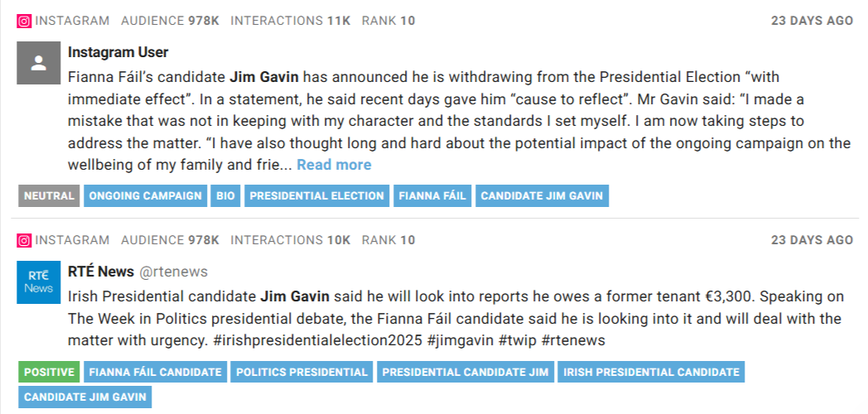The height and width of the screenshot is (414, 868).
Task: Select the NEUTRAL sentiment tag
Action: point(48,196)
